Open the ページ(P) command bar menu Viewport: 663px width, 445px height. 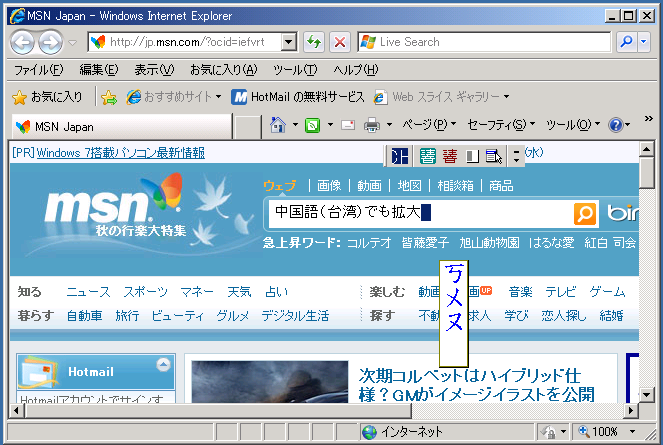[429, 125]
